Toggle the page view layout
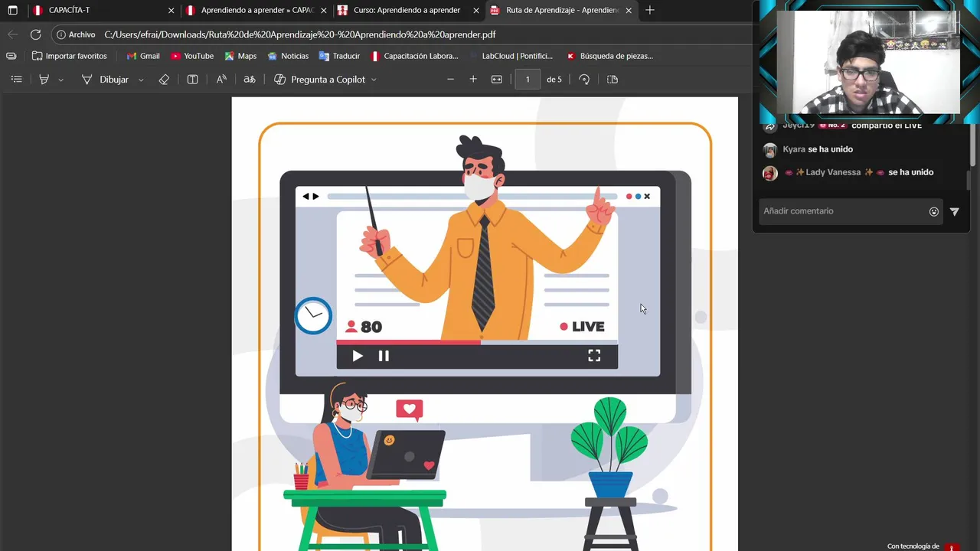This screenshot has height=551, width=980. coord(612,80)
